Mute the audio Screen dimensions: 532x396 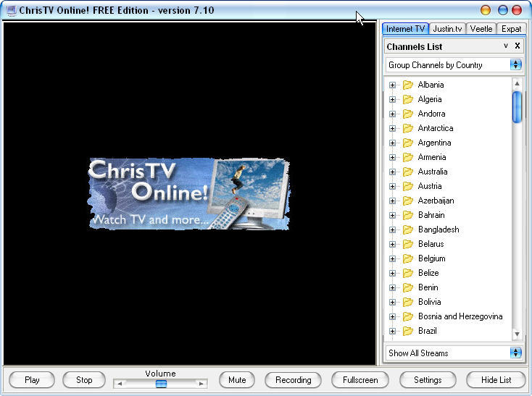click(x=237, y=380)
